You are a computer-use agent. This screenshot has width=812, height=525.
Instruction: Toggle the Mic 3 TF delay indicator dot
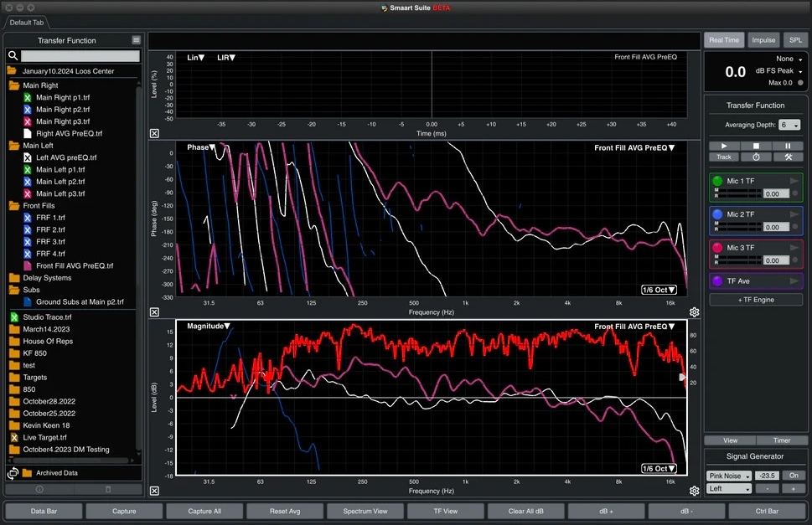(795, 260)
